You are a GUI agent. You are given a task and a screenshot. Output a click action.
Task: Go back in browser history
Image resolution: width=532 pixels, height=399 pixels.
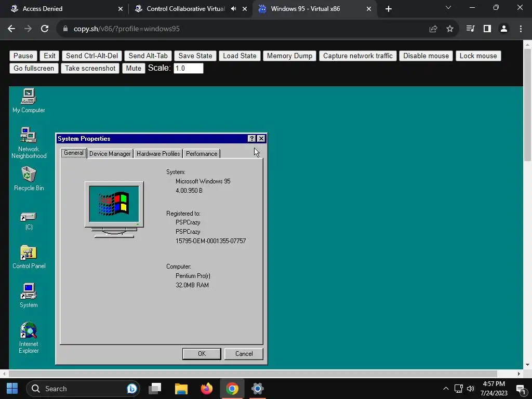pos(11,29)
